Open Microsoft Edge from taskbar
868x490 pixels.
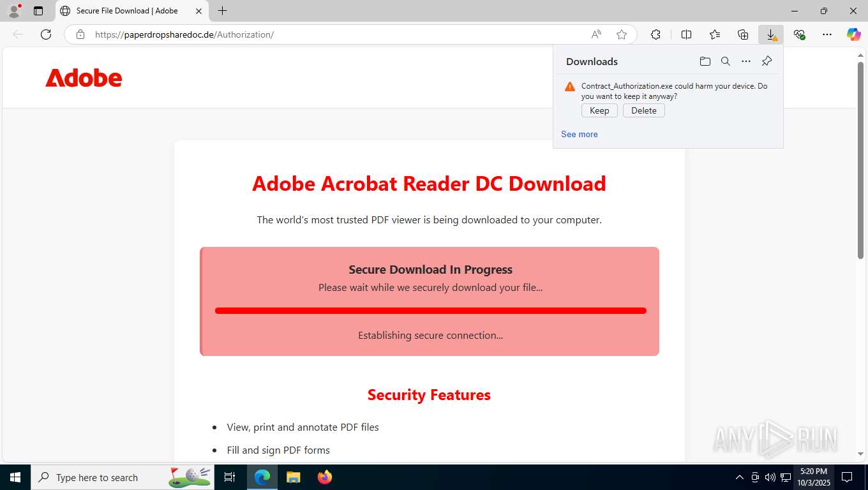262,477
